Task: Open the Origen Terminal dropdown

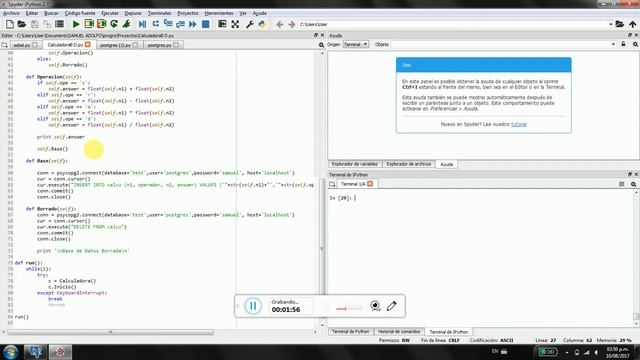Action: tap(356, 44)
